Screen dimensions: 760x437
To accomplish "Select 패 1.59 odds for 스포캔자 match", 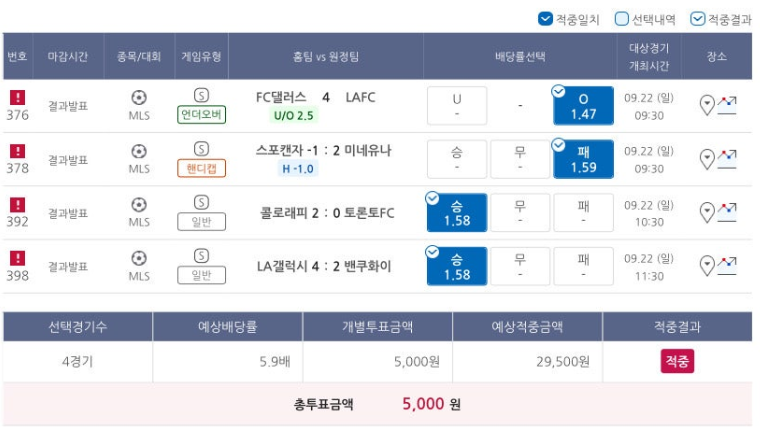I will point(583,159).
